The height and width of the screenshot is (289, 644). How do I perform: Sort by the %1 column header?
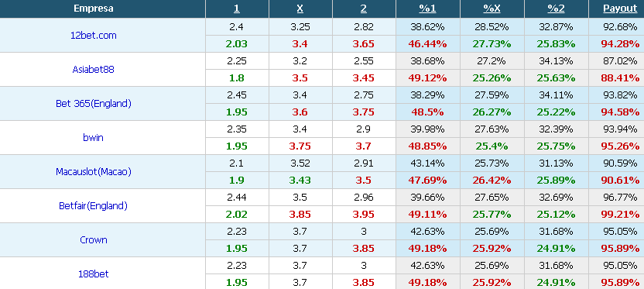click(427, 9)
